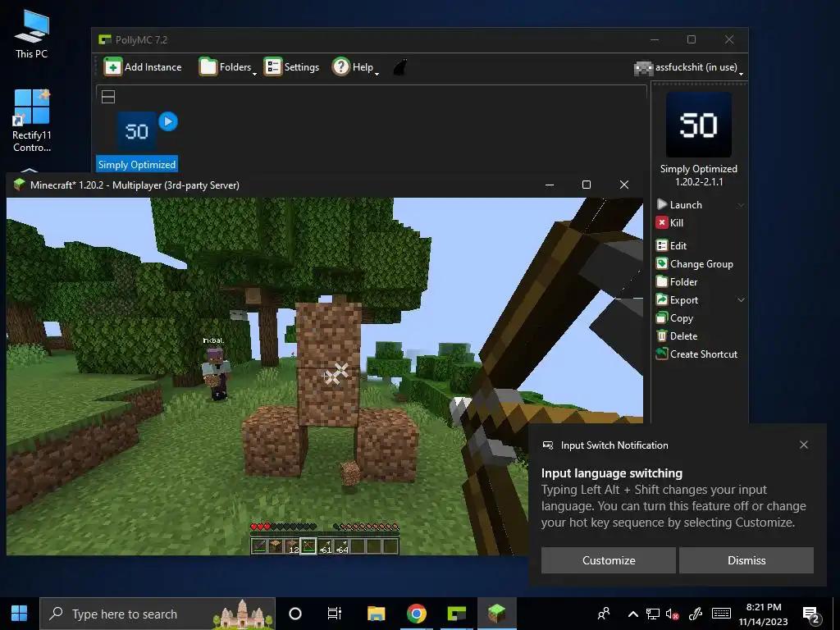Select Rectify11 Control Center desktop icon
This screenshot has height=630, width=840.
coord(32,121)
